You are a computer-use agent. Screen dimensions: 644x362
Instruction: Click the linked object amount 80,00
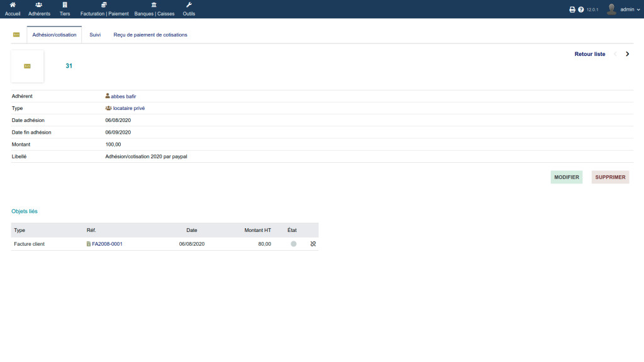click(265, 244)
